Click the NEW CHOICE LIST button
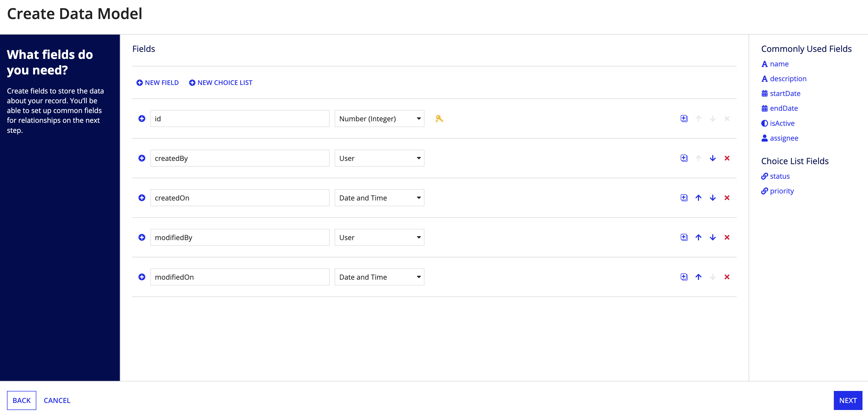This screenshot has height=416, width=868. [x=221, y=82]
